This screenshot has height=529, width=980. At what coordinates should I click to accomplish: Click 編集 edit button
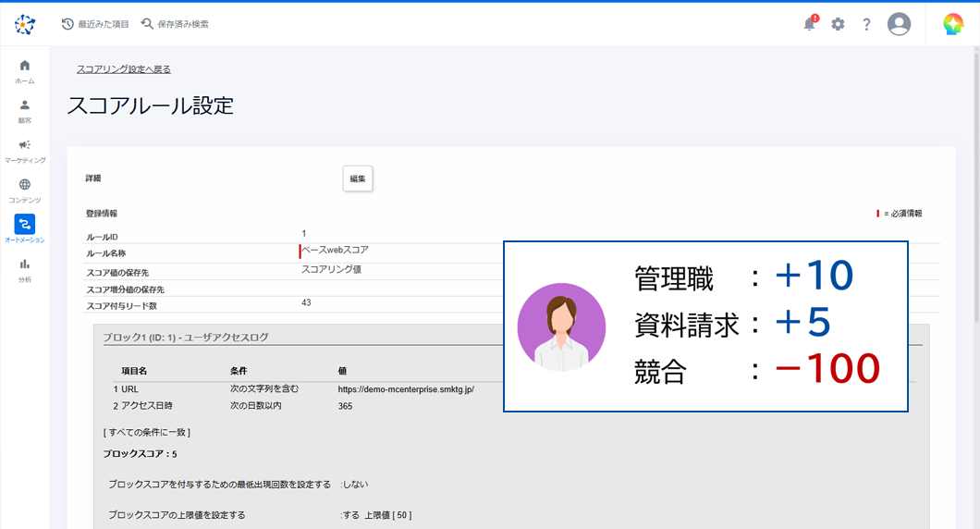point(358,178)
